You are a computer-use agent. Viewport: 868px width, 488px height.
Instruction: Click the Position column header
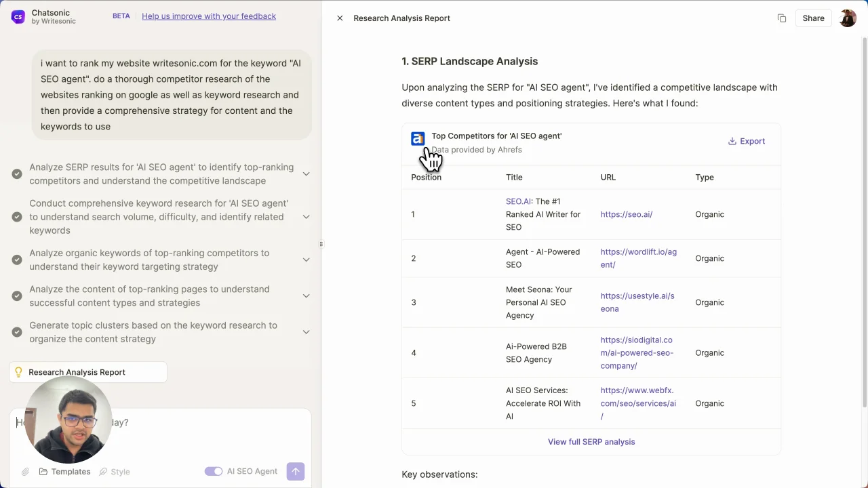[x=426, y=178]
